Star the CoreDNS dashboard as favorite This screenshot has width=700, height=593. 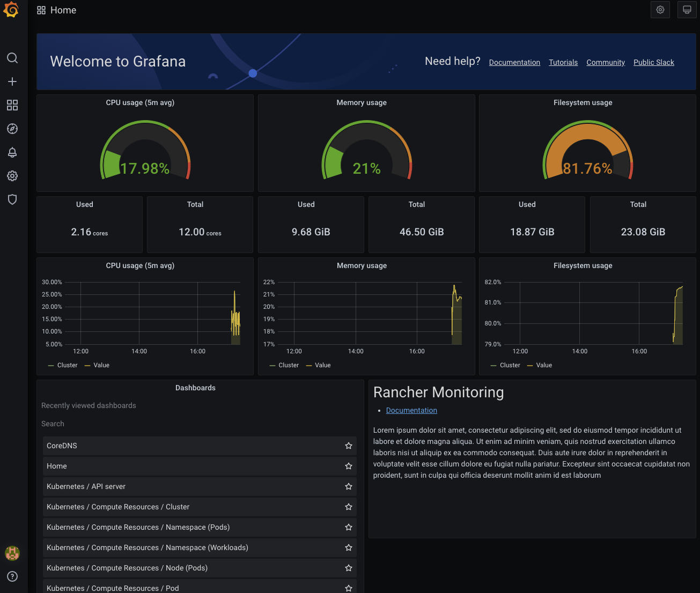click(x=348, y=446)
